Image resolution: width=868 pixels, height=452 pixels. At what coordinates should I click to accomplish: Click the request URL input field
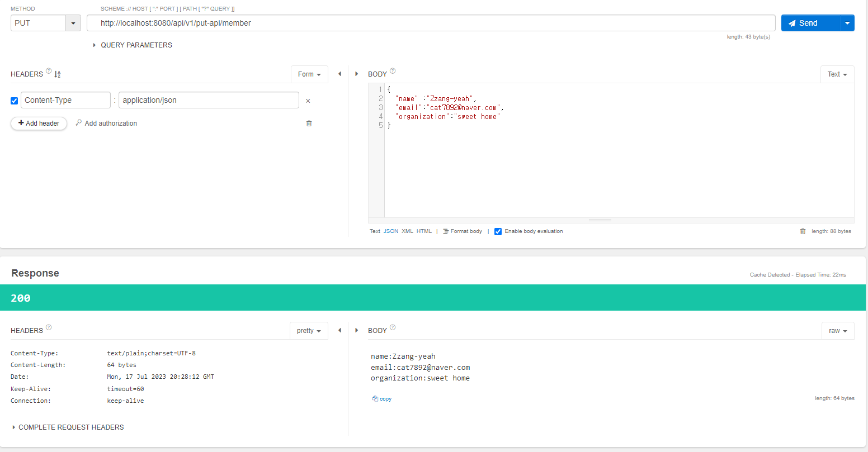(x=431, y=23)
